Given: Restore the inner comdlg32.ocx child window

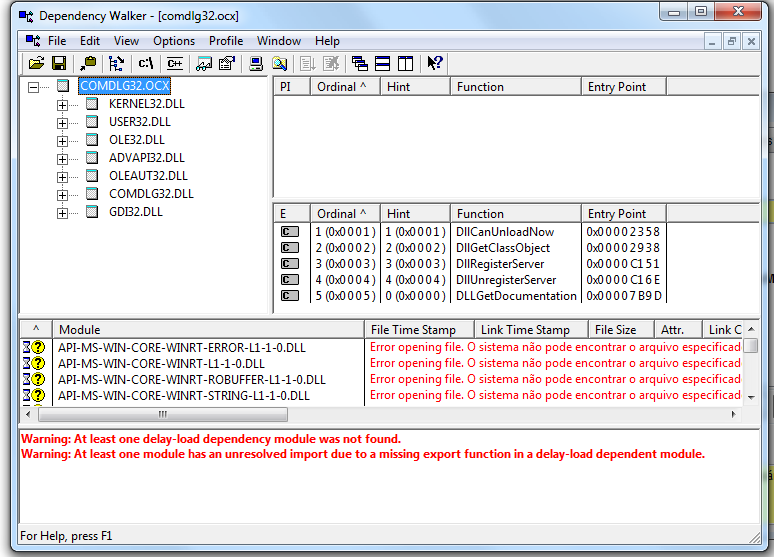Looking at the screenshot, I should point(732,41).
